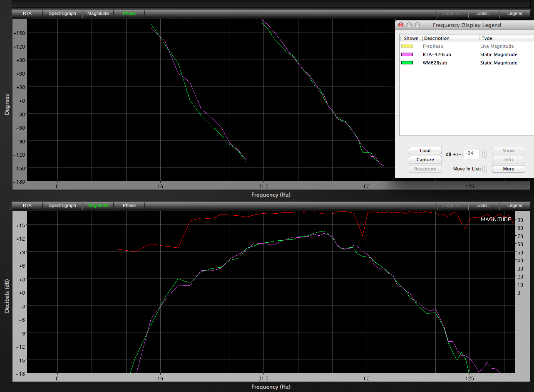Switch bottom graph to RTA tab
The width and height of the screenshot is (534, 392).
[x=27, y=206]
